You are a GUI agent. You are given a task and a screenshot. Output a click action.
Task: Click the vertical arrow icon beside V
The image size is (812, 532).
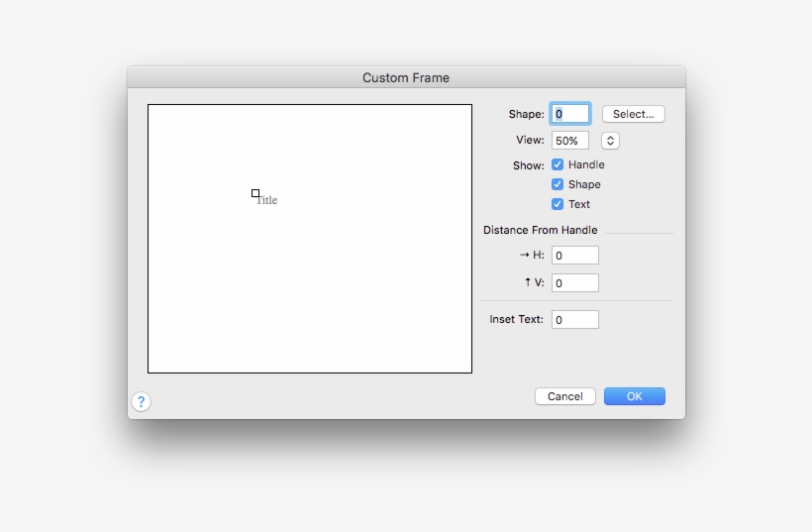(x=528, y=282)
